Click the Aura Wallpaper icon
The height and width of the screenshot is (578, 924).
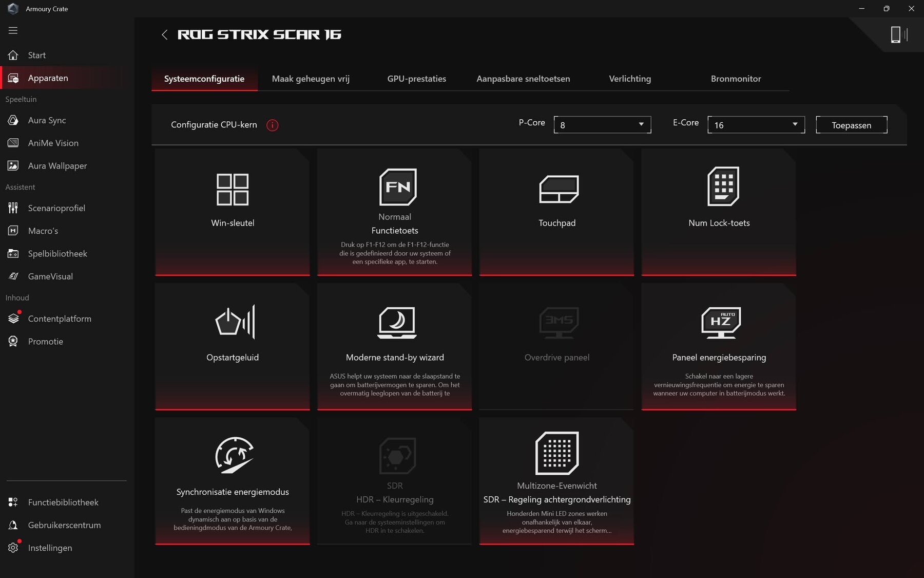coord(13,165)
